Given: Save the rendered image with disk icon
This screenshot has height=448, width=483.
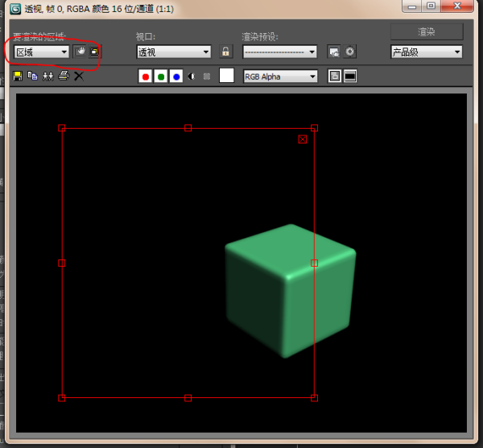Looking at the screenshot, I should [18, 76].
